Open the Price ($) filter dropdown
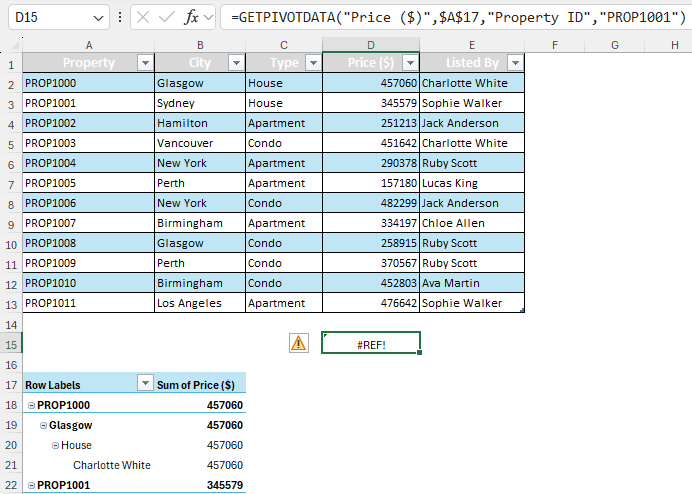Viewport: 692px width, 494px height. point(410,63)
